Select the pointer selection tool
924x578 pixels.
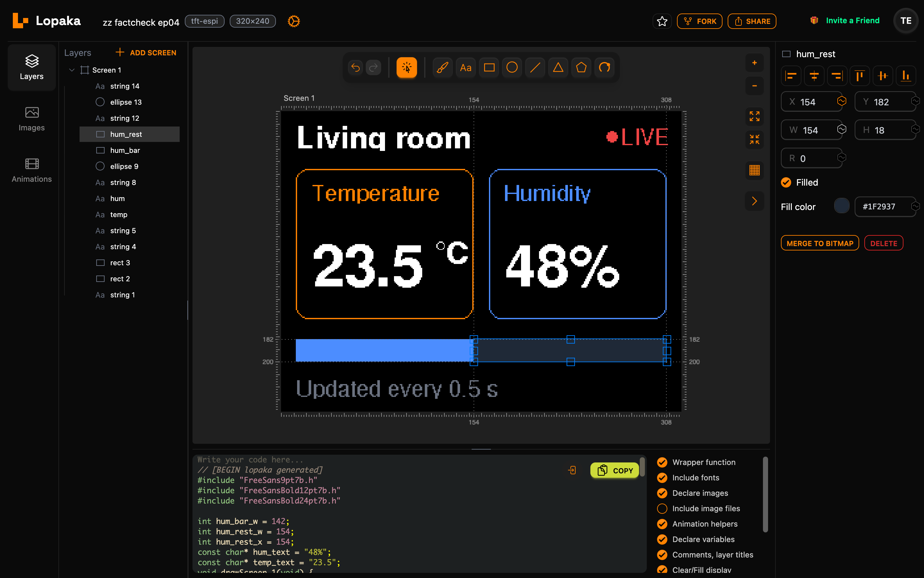click(406, 68)
